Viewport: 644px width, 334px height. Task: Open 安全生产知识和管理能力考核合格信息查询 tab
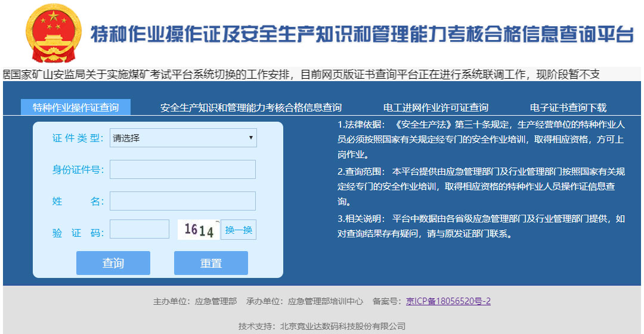click(x=251, y=107)
